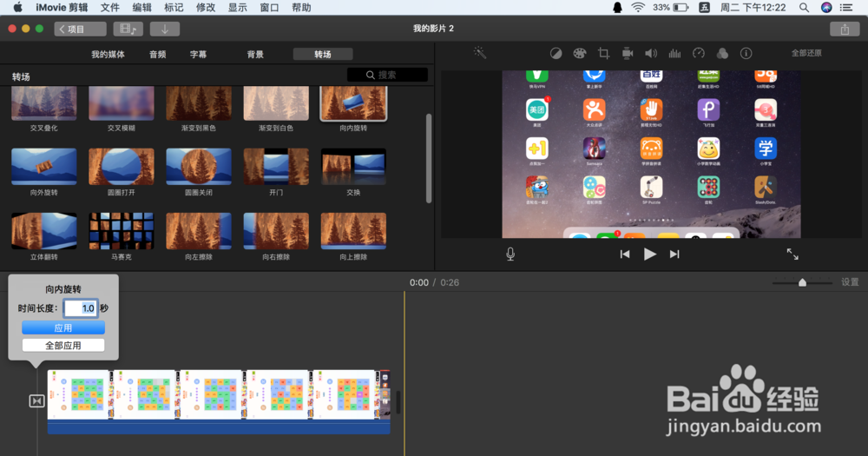This screenshot has height=456, width=868.
Task: Go back to 项目 projects view
Action: 80,29
